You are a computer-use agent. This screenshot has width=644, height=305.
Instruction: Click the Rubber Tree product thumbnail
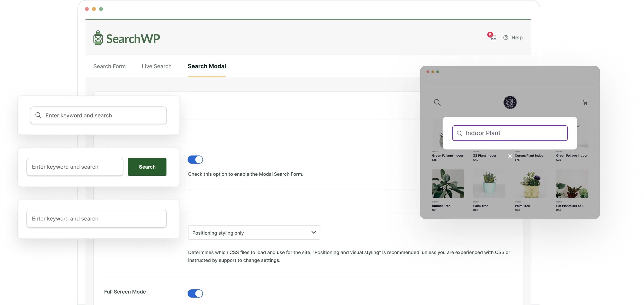pos(448,183)
